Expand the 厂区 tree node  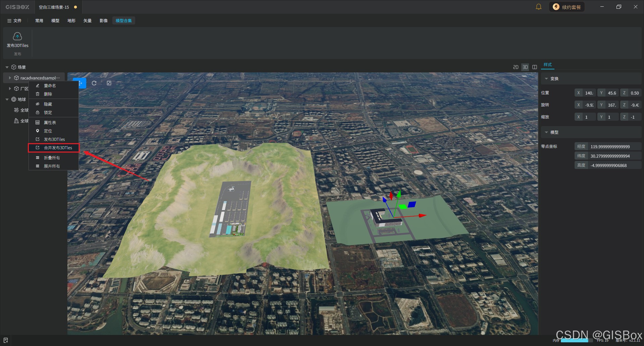[10, 89]
